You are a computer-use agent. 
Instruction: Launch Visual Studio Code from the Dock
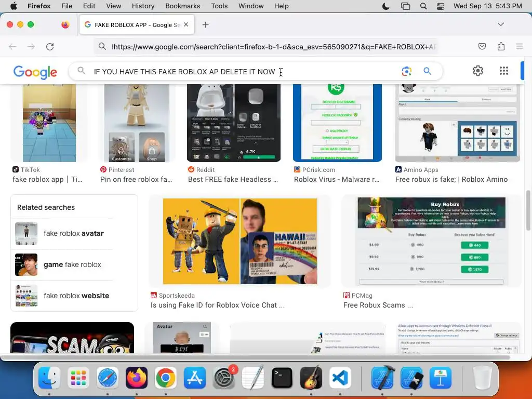pyautogui.click(x=340, y=378)
